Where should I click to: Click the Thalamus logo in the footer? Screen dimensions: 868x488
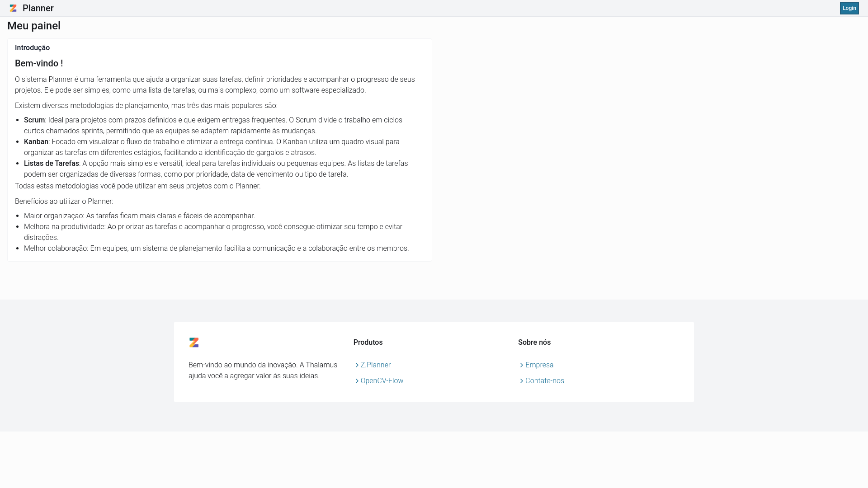point(194,343)
